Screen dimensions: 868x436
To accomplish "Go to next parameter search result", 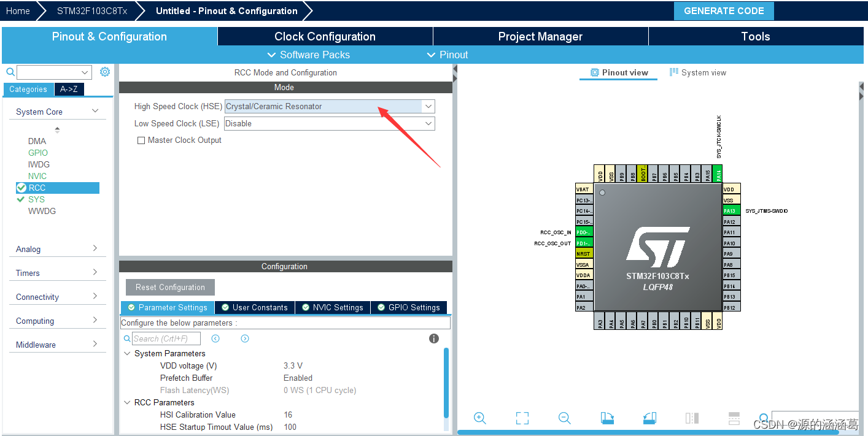I will click(245, 338).
